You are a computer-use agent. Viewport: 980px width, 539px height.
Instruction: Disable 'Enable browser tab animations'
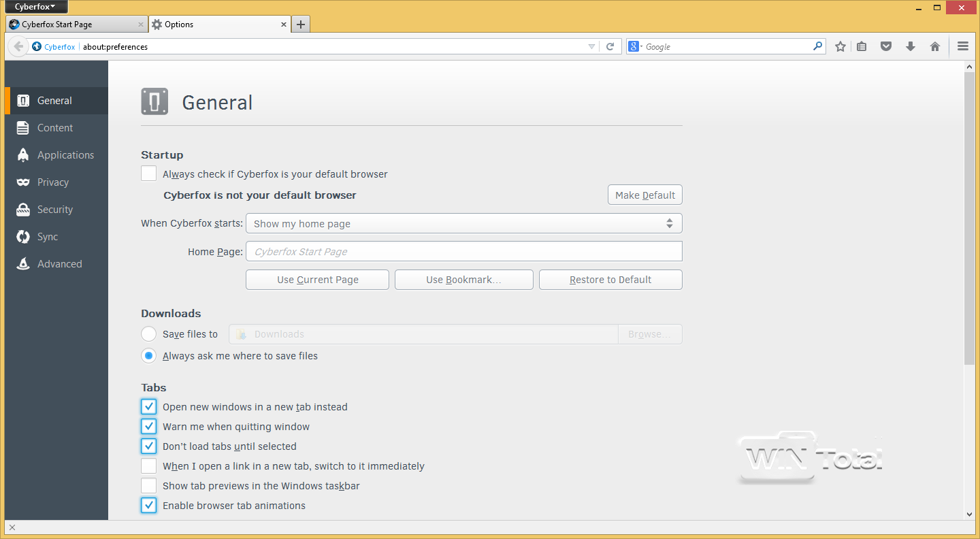(x=148, y=506)
